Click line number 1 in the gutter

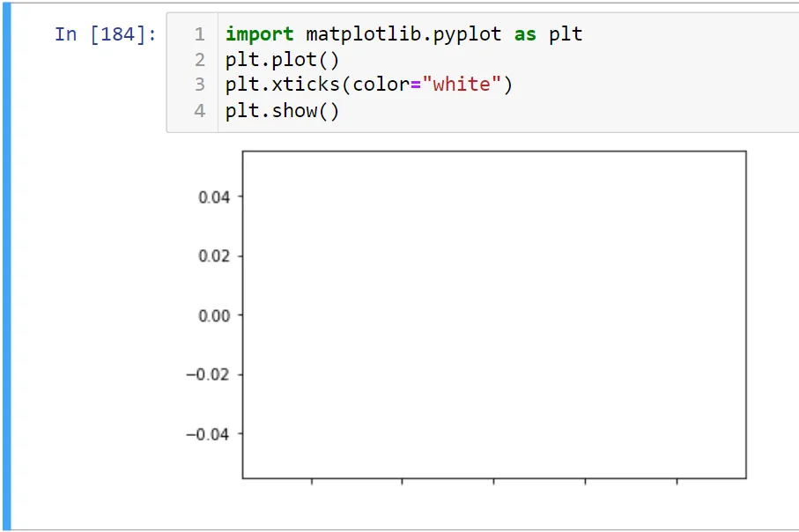point(200,34)
